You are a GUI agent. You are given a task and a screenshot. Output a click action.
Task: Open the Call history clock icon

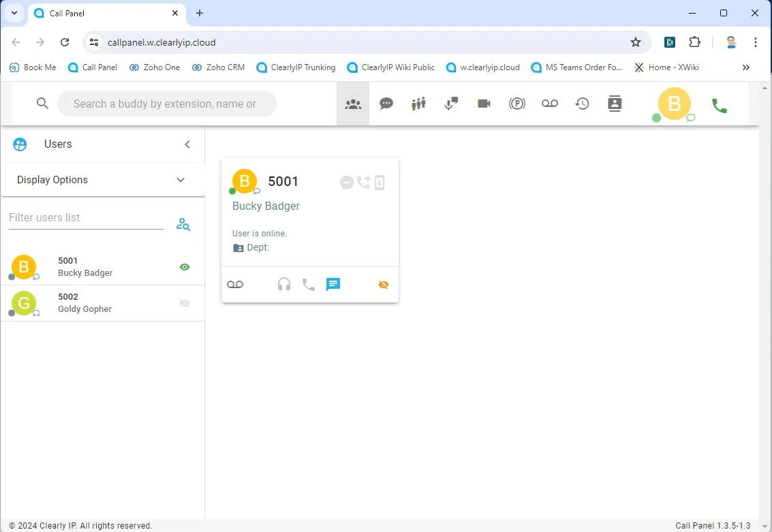coord(582,104)
